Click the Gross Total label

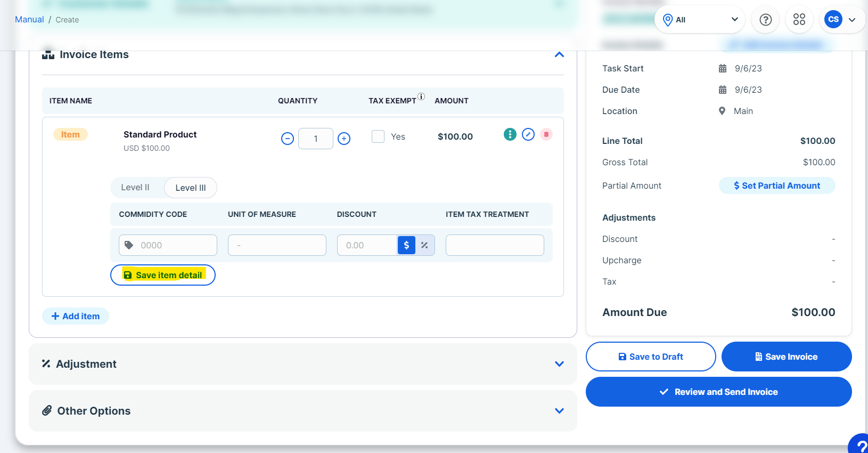point(625,162)
